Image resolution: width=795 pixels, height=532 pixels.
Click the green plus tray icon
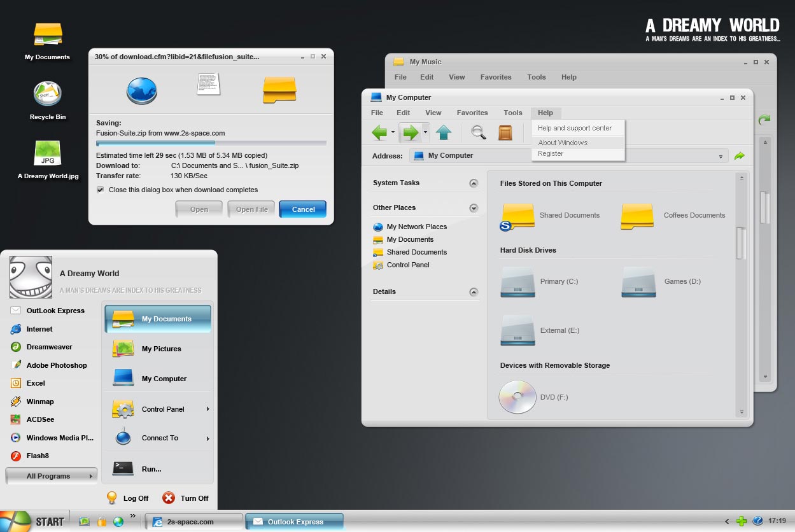pyautogui.click(x=742, y=521)
